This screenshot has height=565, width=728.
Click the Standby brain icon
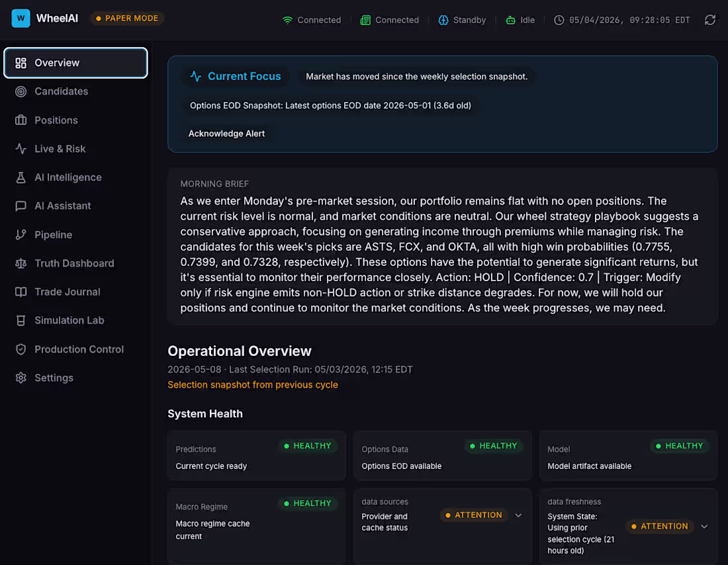tap(443, 20)
